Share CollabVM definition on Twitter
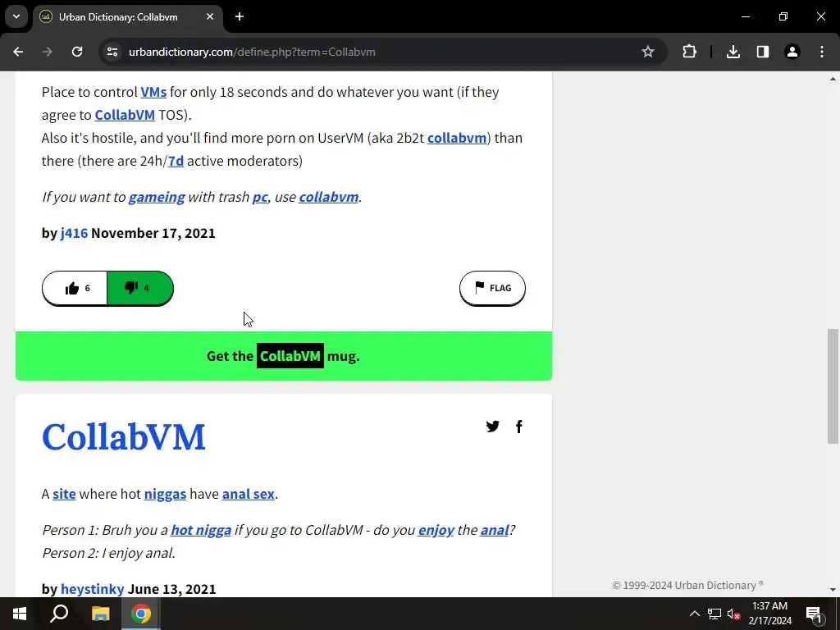 pos(492,427)
